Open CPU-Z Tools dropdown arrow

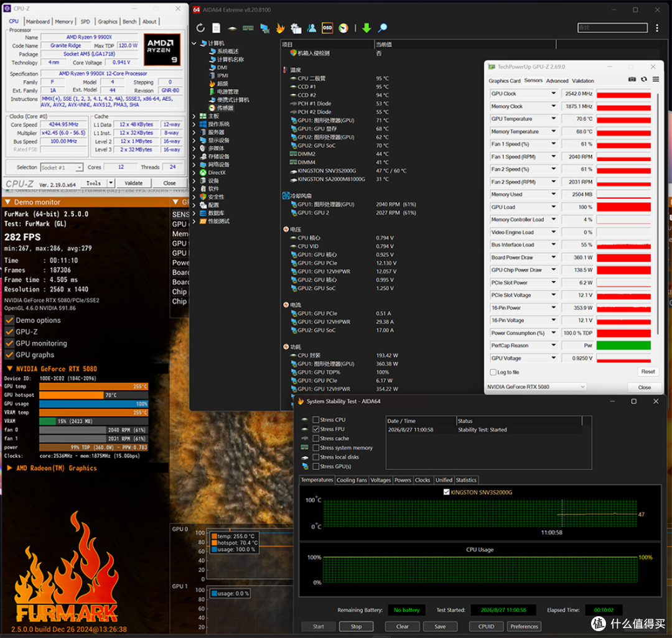[111, 183]
